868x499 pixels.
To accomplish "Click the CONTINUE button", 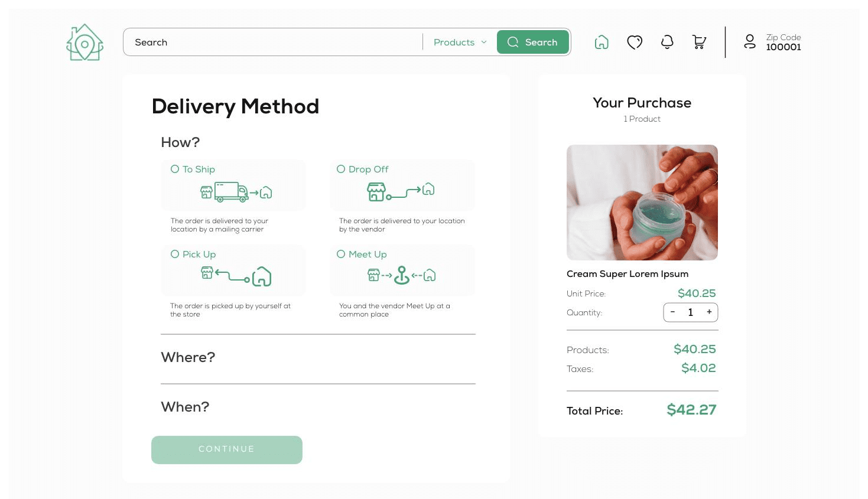I will tap(227, 449).
